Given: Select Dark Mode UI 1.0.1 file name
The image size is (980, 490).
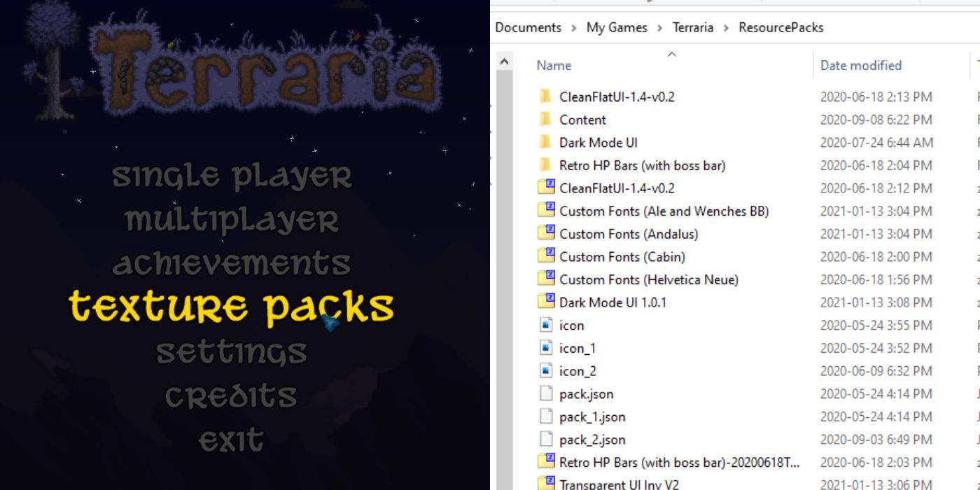Looking at the screenshot, I should coord(613,302).
